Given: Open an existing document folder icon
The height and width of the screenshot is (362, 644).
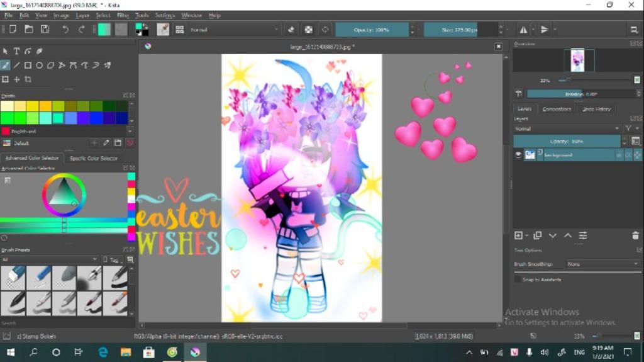Looking at the screenshot, I should coord(29,29).
